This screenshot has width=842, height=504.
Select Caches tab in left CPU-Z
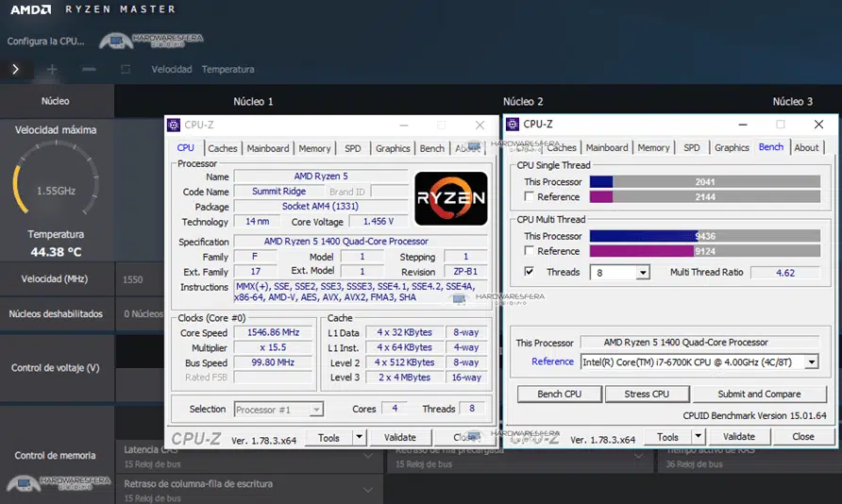tap(223, 149)
